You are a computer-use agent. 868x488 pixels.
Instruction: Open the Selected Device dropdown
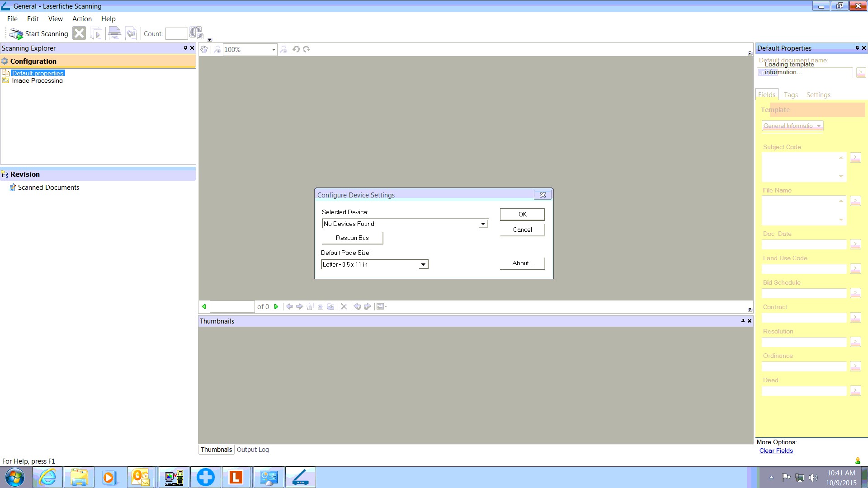tap(483, 224)
